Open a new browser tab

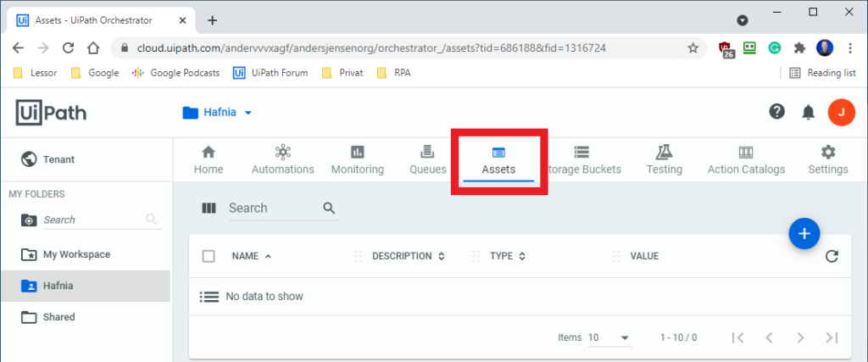click(x=212, y=20)
